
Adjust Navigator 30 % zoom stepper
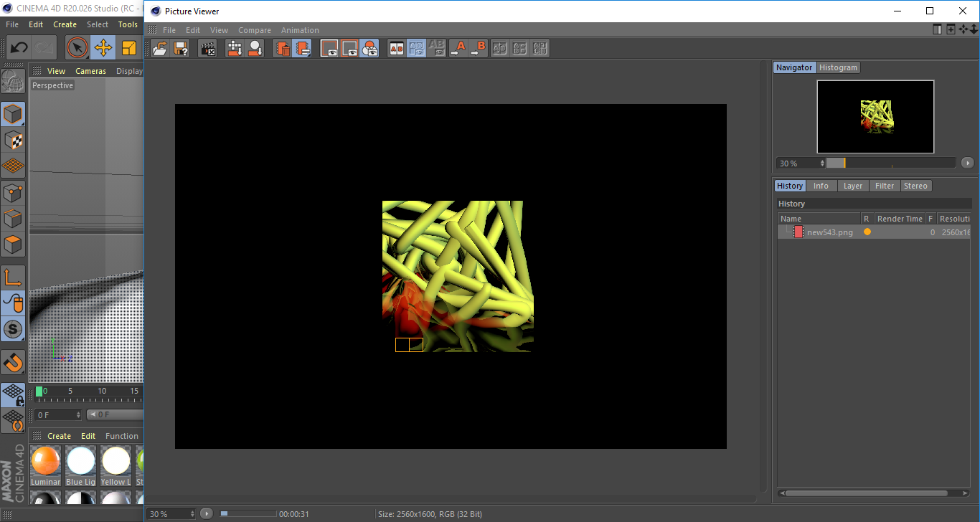(x=822, y=163)
